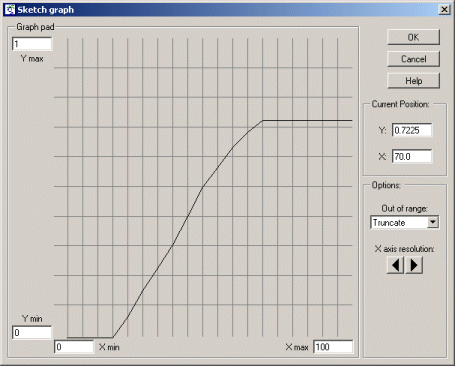Click the X max input field
Screen dimensions: 455x366
click(x=333, y=347)
